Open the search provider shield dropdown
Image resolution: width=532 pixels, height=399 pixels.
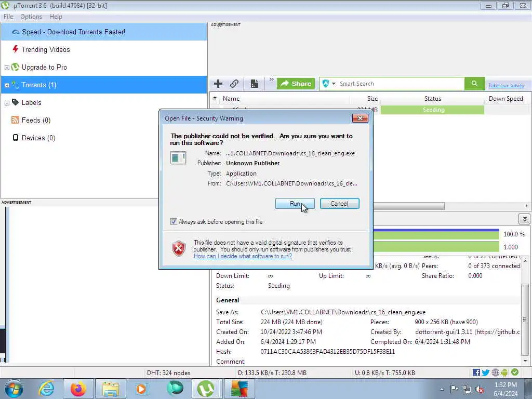point(328,84)
